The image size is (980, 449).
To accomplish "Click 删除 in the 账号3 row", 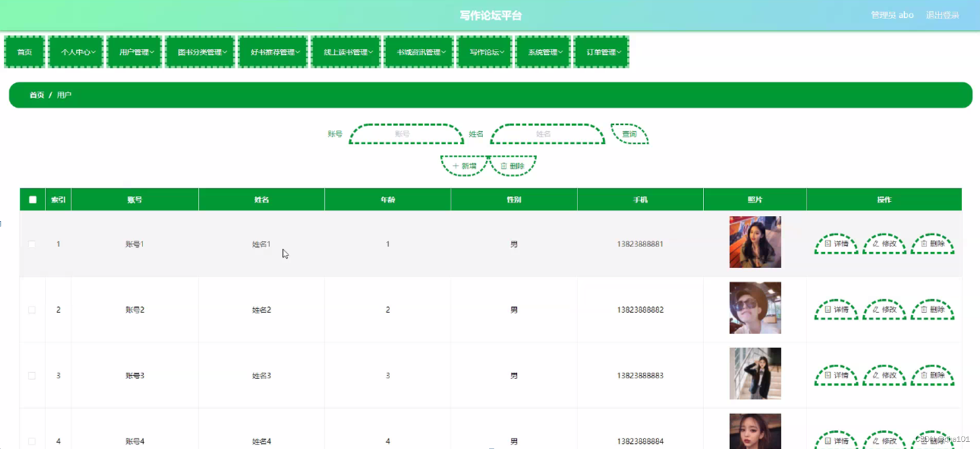I will pyautogui.click(x=932, y=375).
